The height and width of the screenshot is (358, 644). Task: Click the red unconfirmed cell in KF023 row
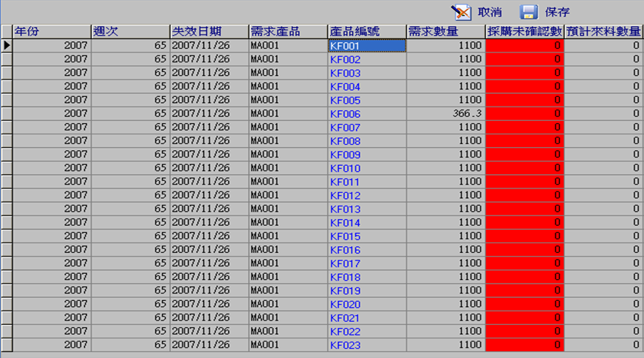(525, 344)
